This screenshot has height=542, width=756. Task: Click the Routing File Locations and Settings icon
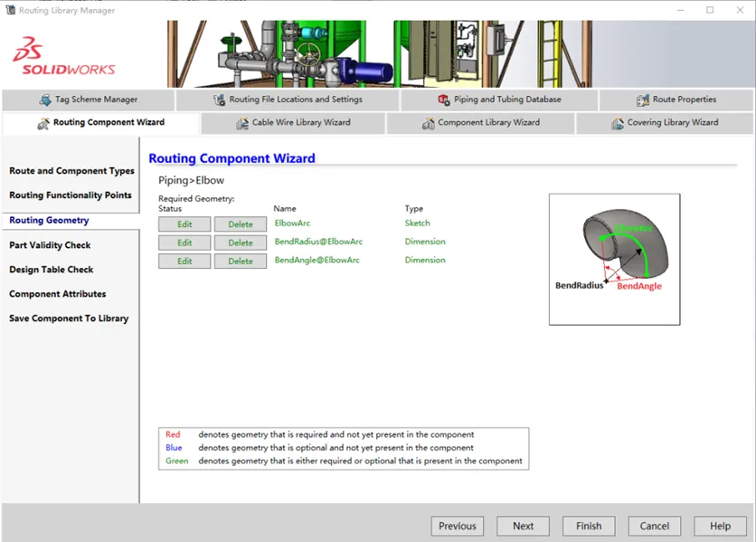coord(220,100)
